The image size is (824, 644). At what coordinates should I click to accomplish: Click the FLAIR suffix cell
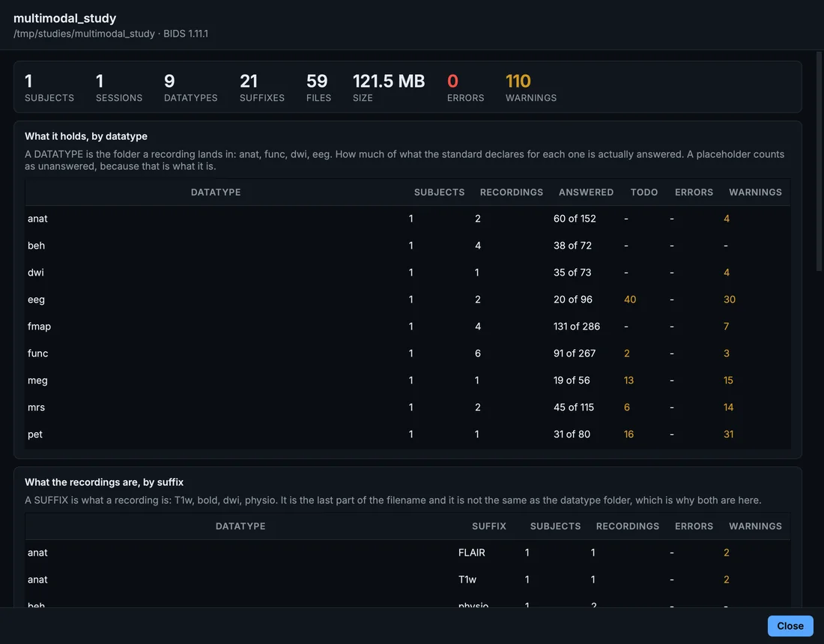(471, 553)
